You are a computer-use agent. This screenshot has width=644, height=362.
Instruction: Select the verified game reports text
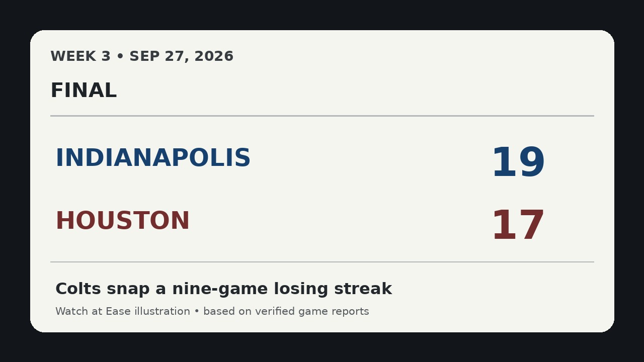tap(312, 312)
